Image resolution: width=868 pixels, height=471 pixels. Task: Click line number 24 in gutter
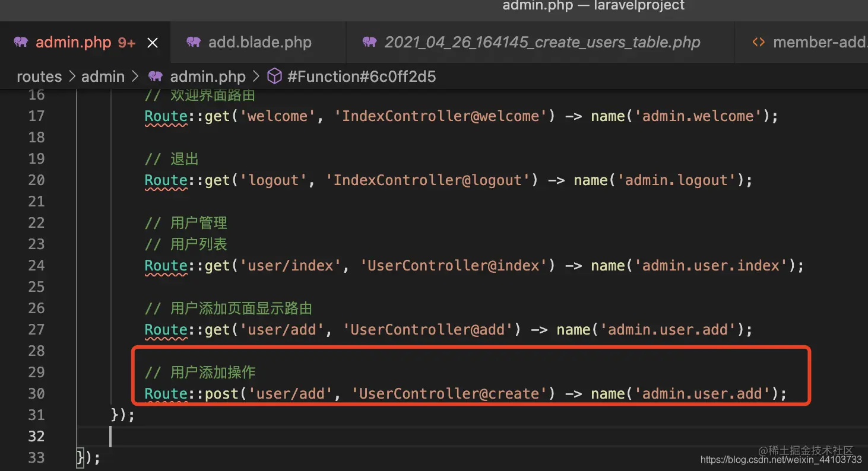coord(36,265)
